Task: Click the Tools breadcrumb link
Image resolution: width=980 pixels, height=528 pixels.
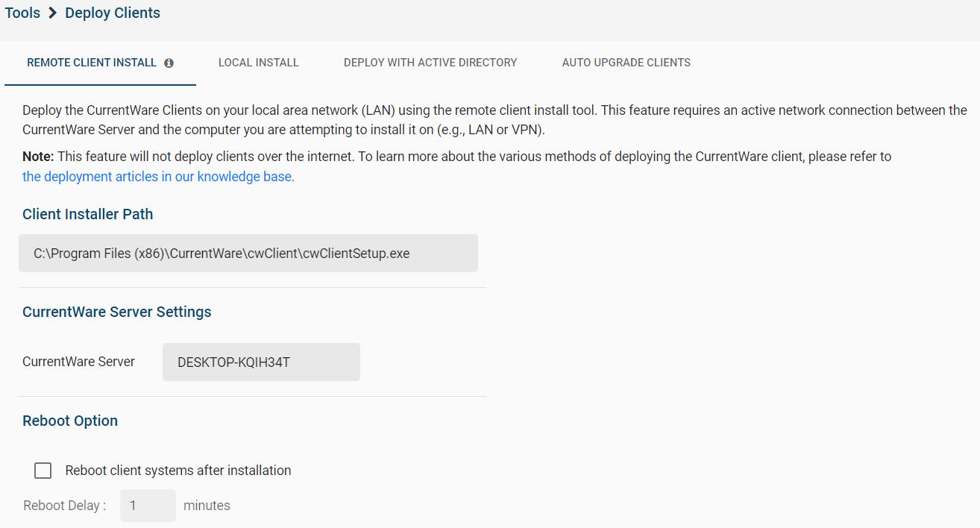Action: pyautogui.click(x=22, y=13)
